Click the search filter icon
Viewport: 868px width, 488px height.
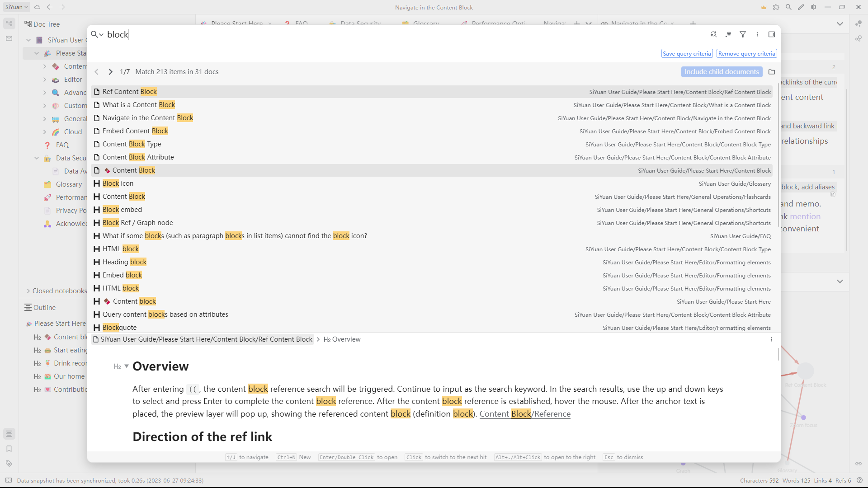click(743, 34)
